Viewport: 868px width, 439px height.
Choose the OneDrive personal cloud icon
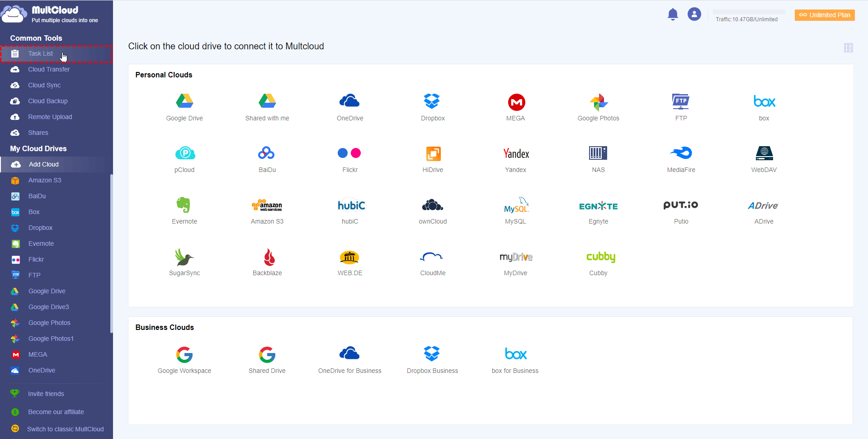click(x=349, y=101)
